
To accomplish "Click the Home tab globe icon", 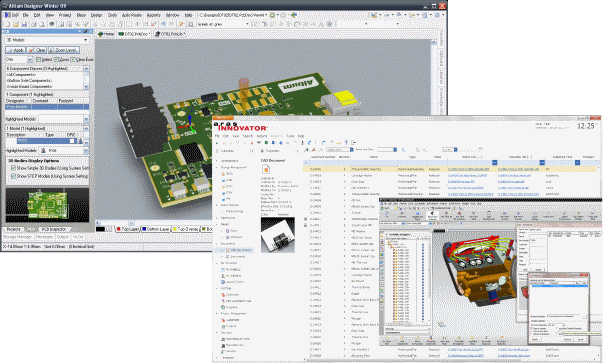I will (x=101, y=34).
